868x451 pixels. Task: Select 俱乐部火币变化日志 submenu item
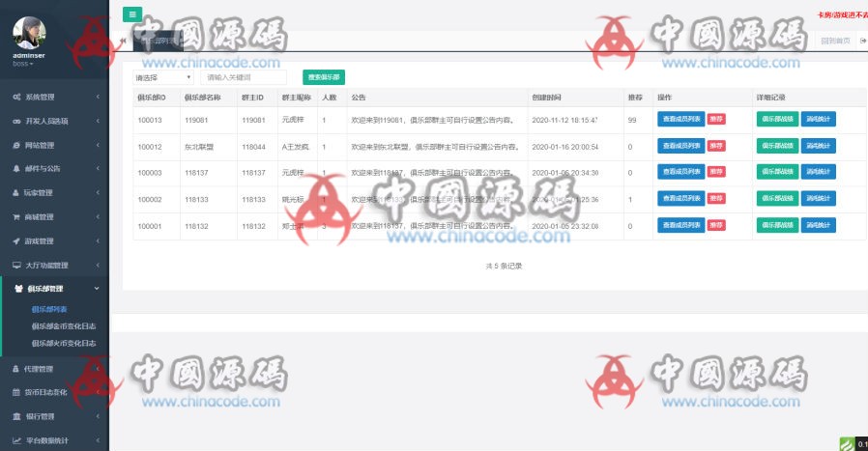(64, 344)
